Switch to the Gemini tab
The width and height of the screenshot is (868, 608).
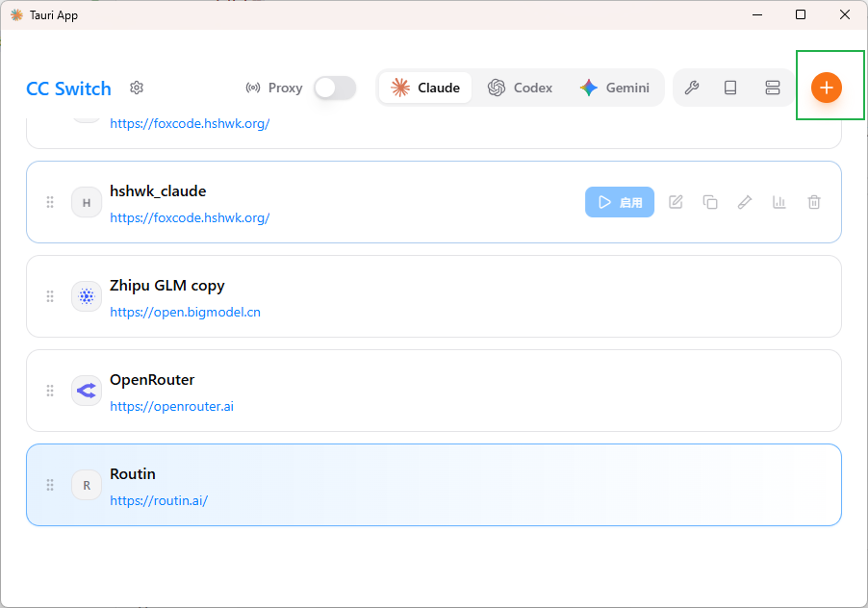(615, 88)
